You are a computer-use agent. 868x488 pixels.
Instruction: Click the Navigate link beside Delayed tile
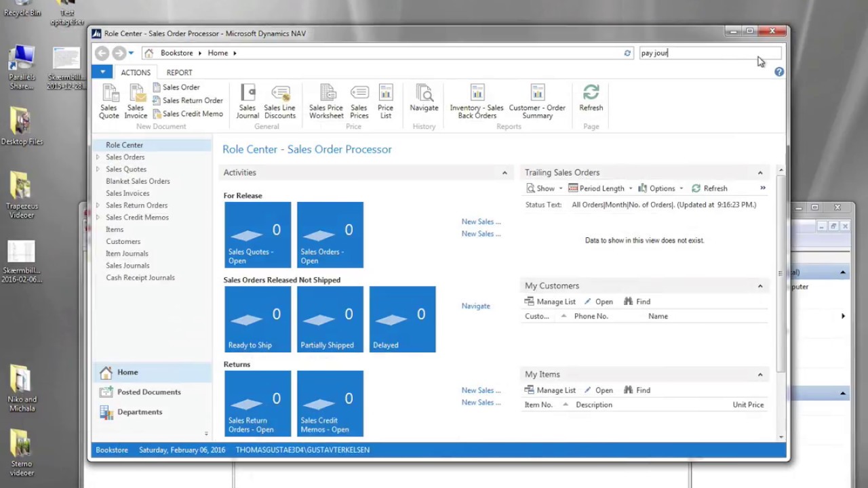point(475,306)
